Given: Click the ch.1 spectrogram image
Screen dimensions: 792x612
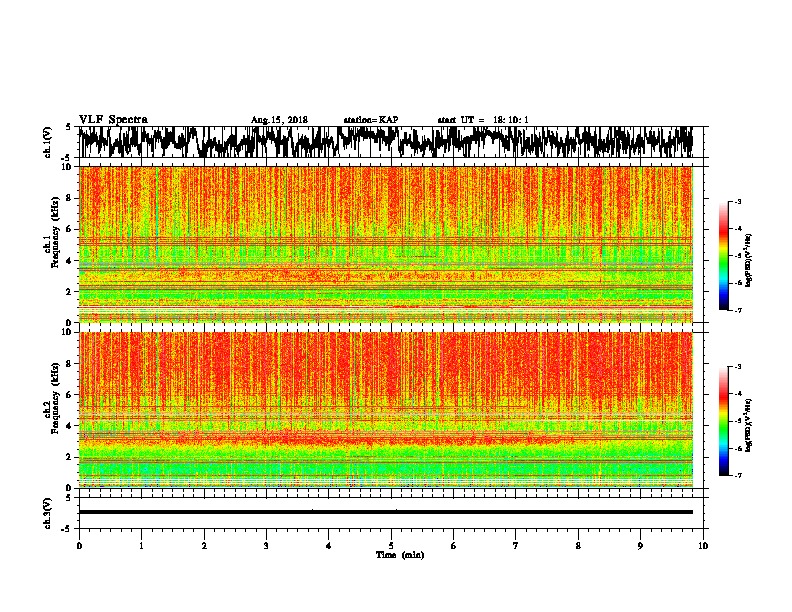Looking at the screenshot, I should 385,244.
